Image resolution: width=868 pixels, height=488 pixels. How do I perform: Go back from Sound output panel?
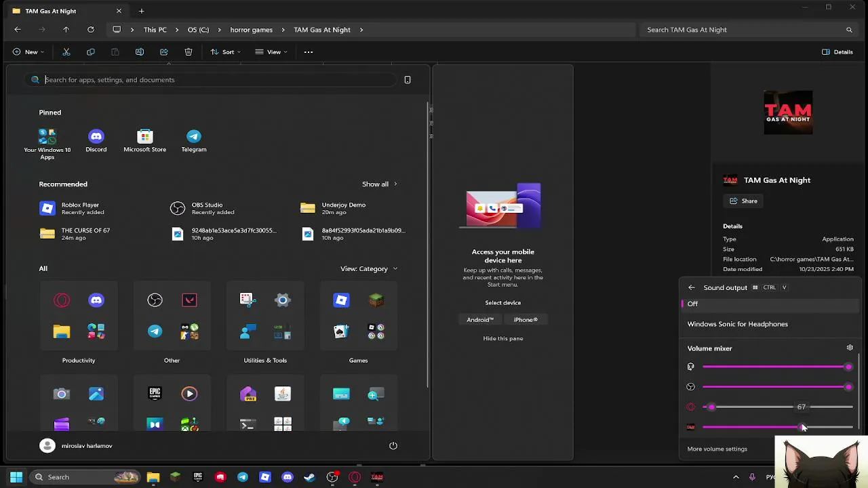691,287
